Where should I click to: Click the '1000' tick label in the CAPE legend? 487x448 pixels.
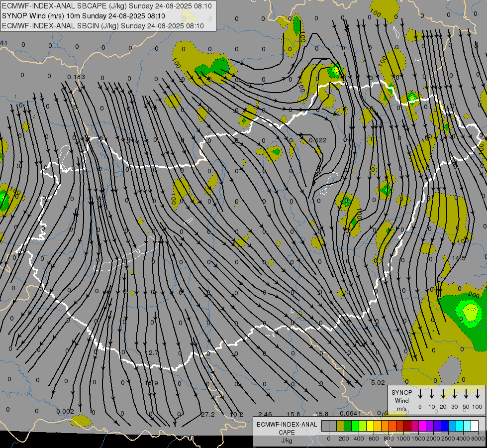coord(403,439)
